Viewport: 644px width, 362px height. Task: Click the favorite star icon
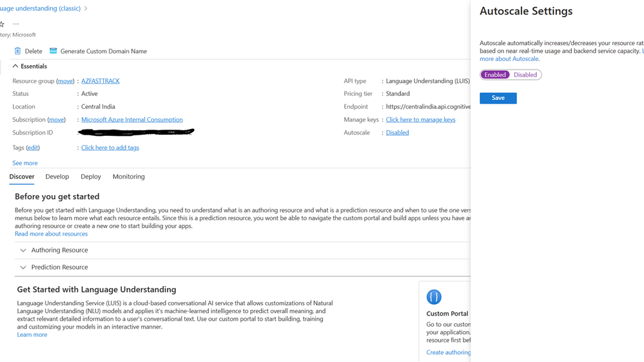[2, 24]
